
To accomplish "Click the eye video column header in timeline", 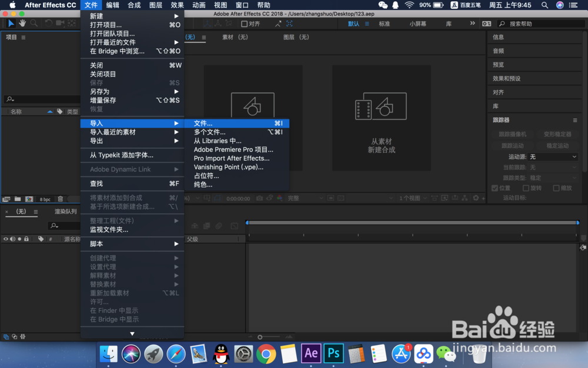I will pyautogui.click(x=6, y=239).
